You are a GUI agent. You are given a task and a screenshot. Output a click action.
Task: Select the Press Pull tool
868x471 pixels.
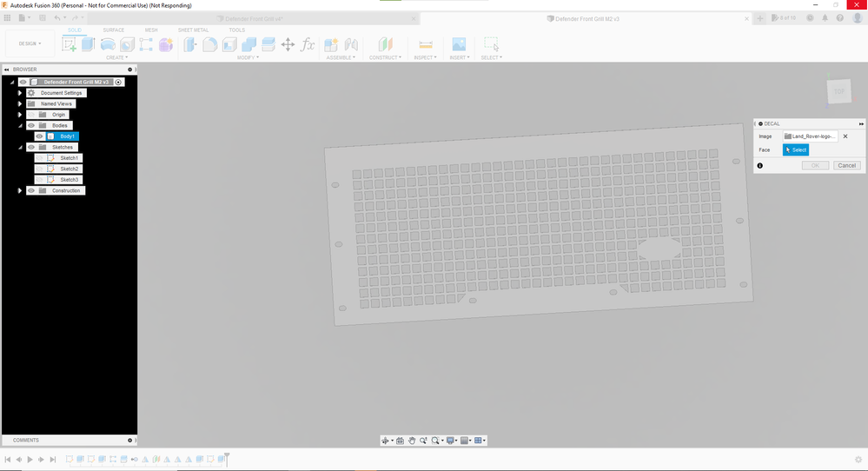click(190, 45)
